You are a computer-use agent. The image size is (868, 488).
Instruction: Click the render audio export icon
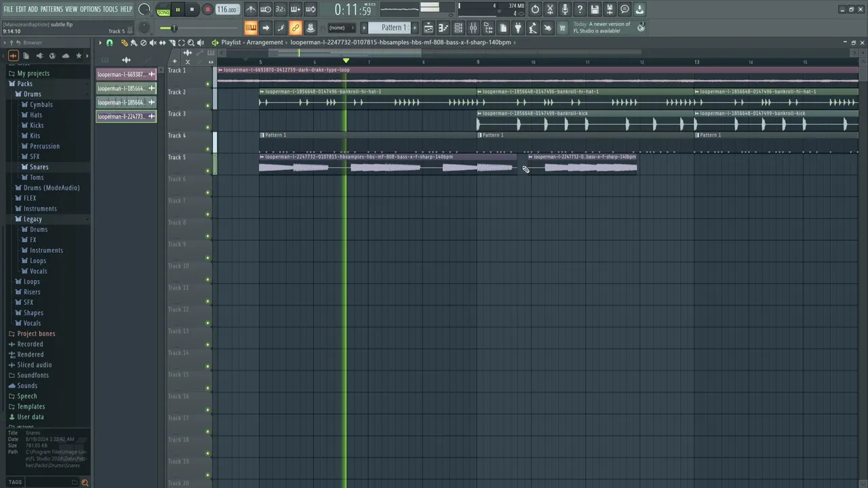click(x=610, y=9)
